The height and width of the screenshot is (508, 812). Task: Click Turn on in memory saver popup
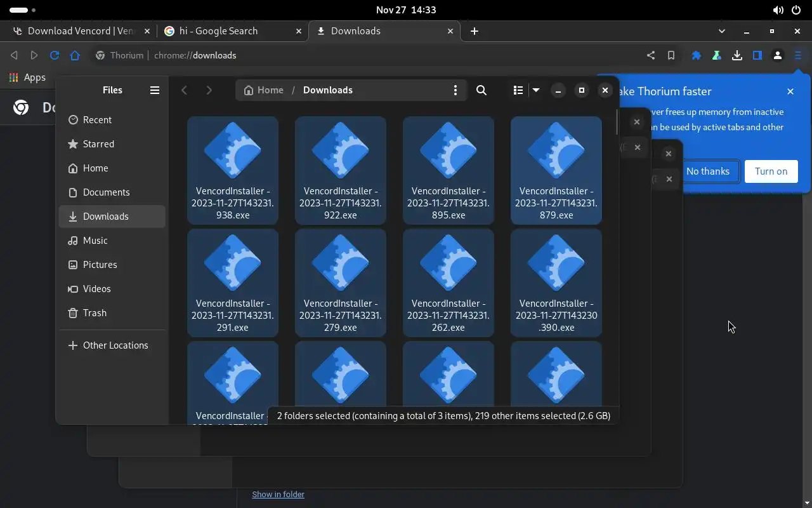771,171
